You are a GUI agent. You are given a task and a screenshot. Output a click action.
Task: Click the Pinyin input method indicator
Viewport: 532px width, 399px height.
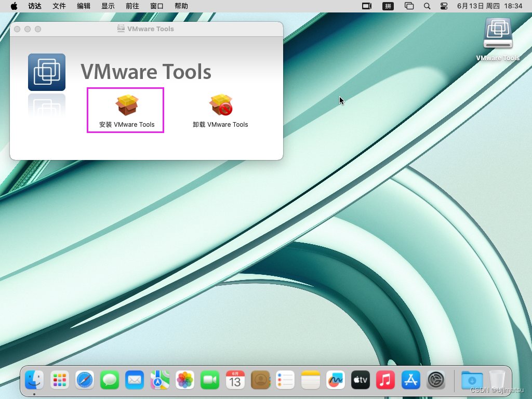click(388, 6)
